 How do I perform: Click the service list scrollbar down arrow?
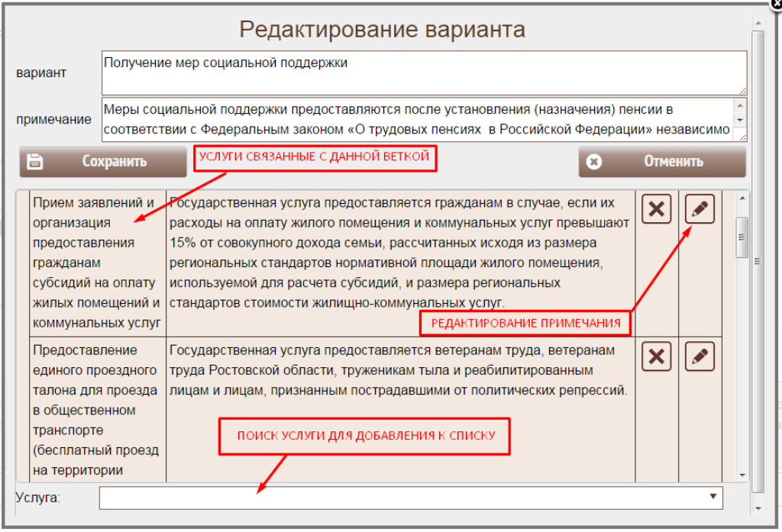tap(742, 474)
